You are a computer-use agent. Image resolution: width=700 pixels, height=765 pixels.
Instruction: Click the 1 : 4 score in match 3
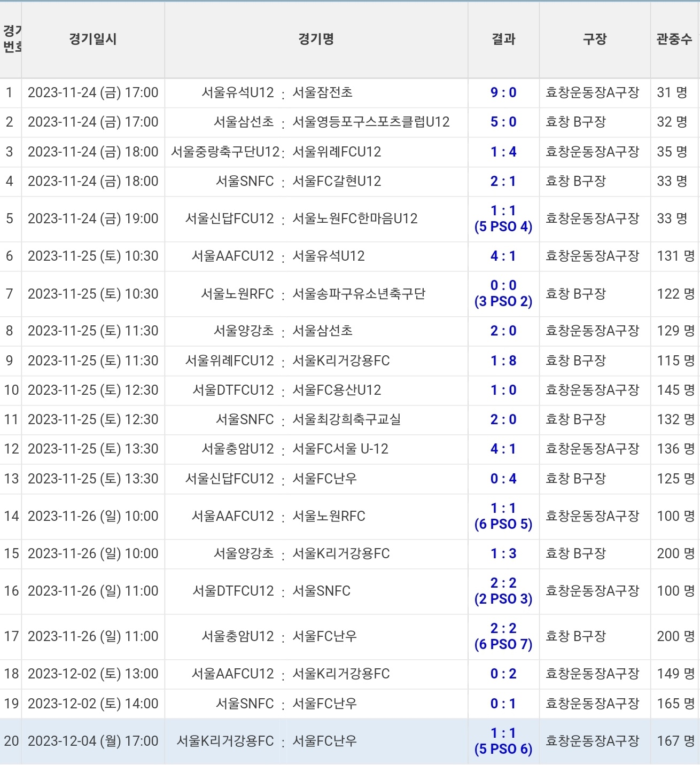tap(503, 152)
